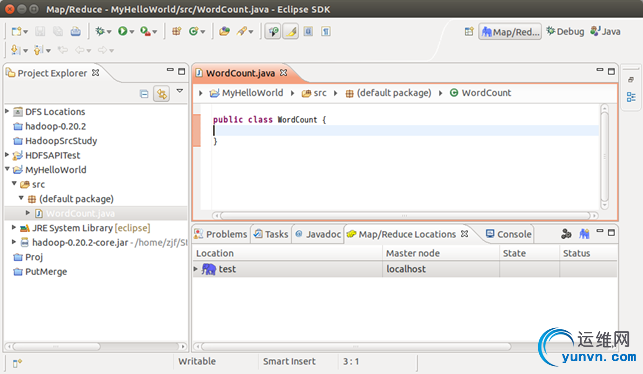Click src in editor breadcrumb
The image size is (643, 374).
[320, 93]
